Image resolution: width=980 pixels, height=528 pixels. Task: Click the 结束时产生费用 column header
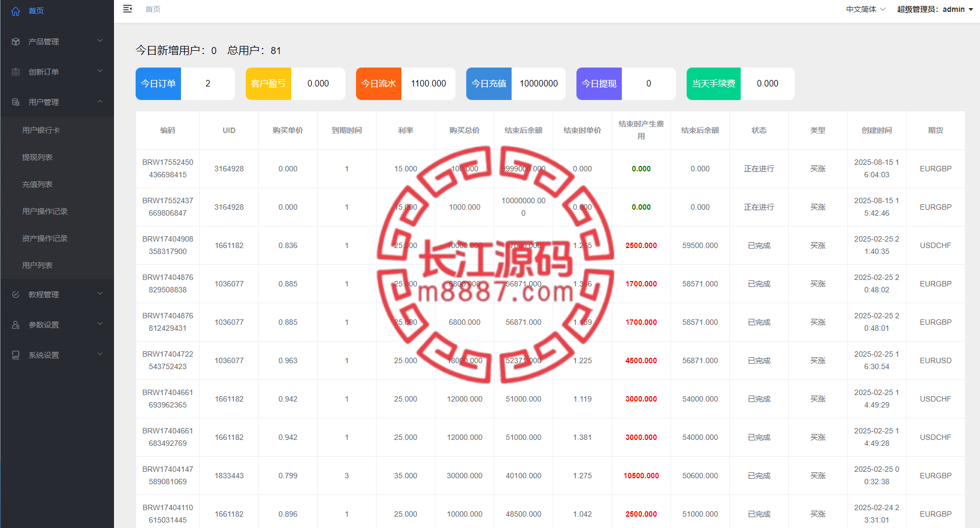(641, 130)
